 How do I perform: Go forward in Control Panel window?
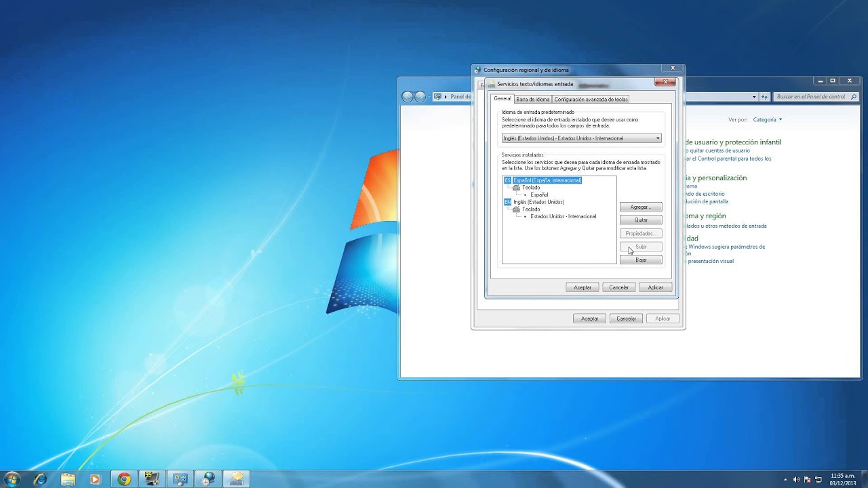(420, 97)
